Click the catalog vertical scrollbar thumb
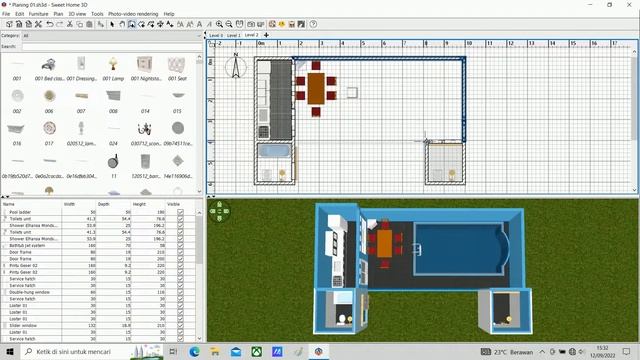 coord(199,62)
